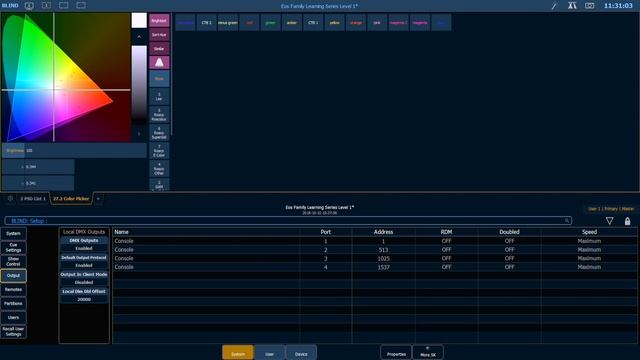
Task: Click the User softkey at the bottom
Action: pos(269,353)
